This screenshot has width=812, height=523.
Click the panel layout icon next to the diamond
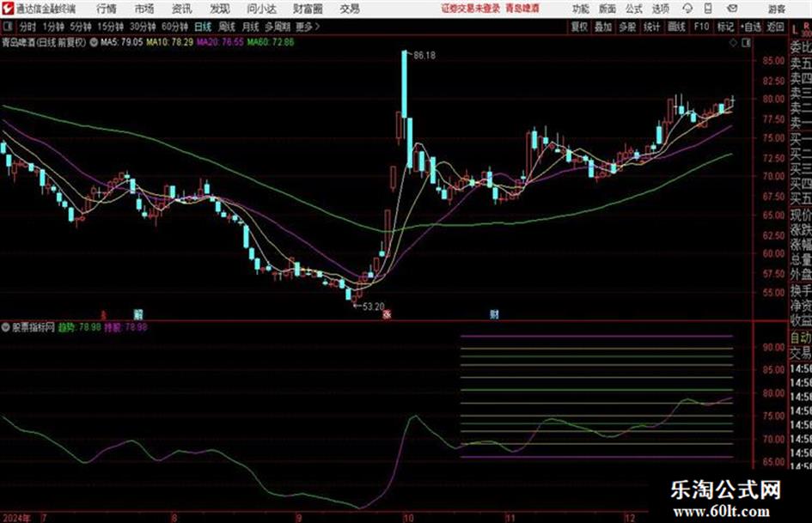point(746,43)
